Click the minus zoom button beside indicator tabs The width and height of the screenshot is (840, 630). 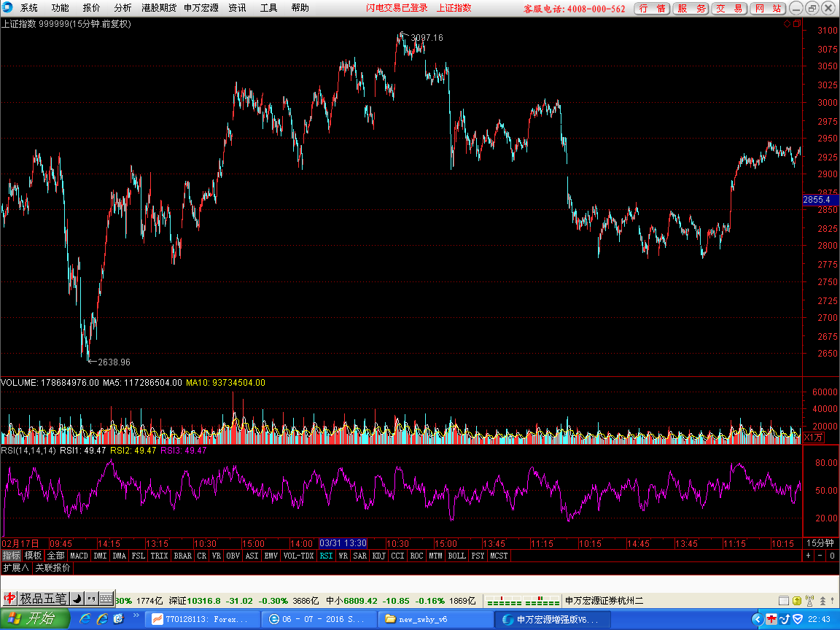pyautogui.click(x=820, y=556)
